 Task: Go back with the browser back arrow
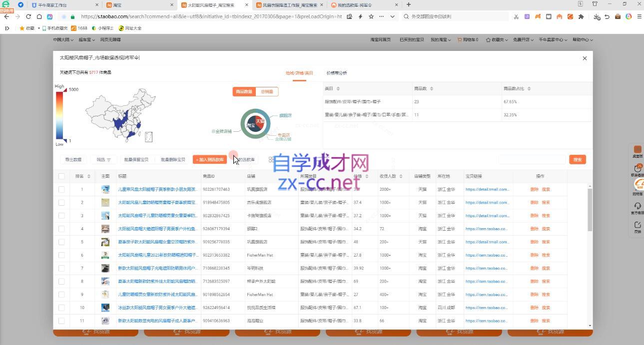tap(6, 16)
